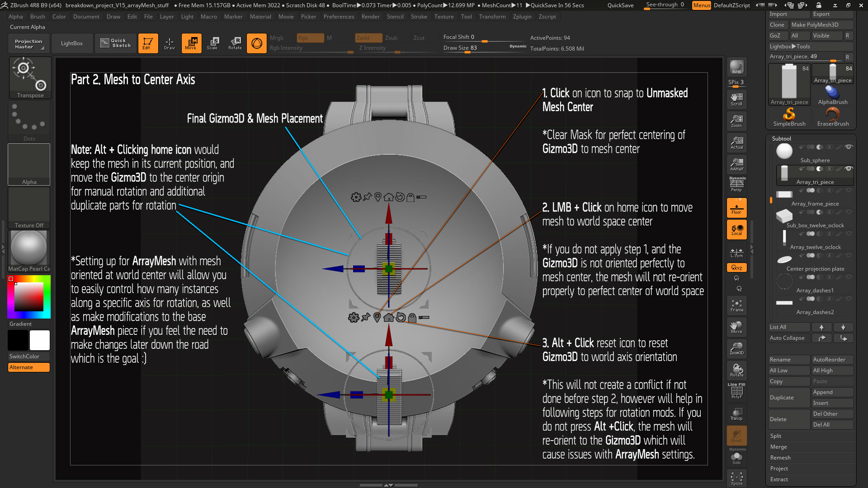The width and height of the screenshot is (868, 488).
Task: Pick a color in the color picker square
Action: pos(28,296)
